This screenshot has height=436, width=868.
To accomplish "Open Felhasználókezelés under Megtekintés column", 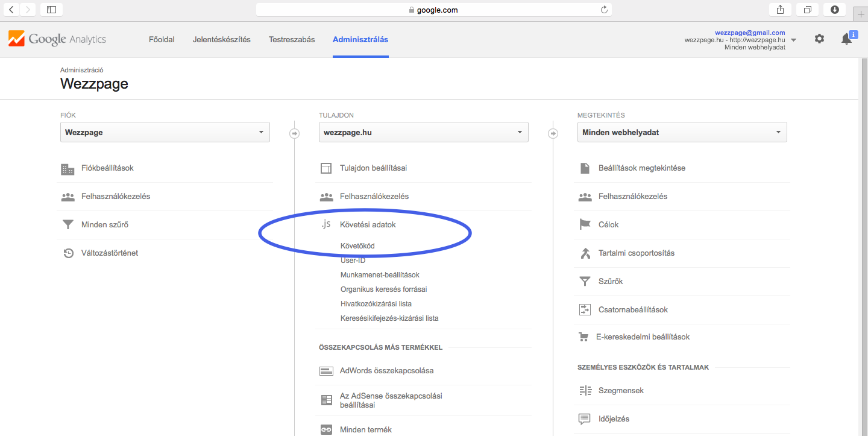I will click(633, 197).
